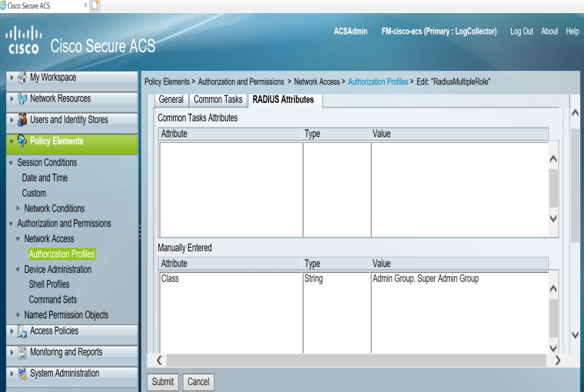Expand Named Permission Objects node

(18, 315)
